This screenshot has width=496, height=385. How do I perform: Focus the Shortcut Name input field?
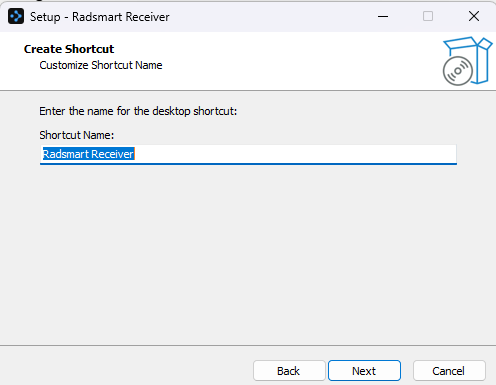click(x=248, y=154)
